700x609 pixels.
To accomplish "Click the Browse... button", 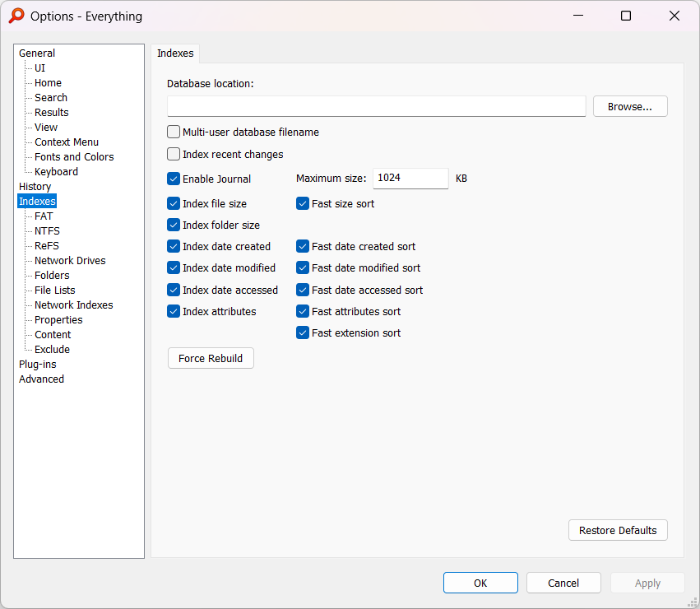I will [x=630, y=106].
